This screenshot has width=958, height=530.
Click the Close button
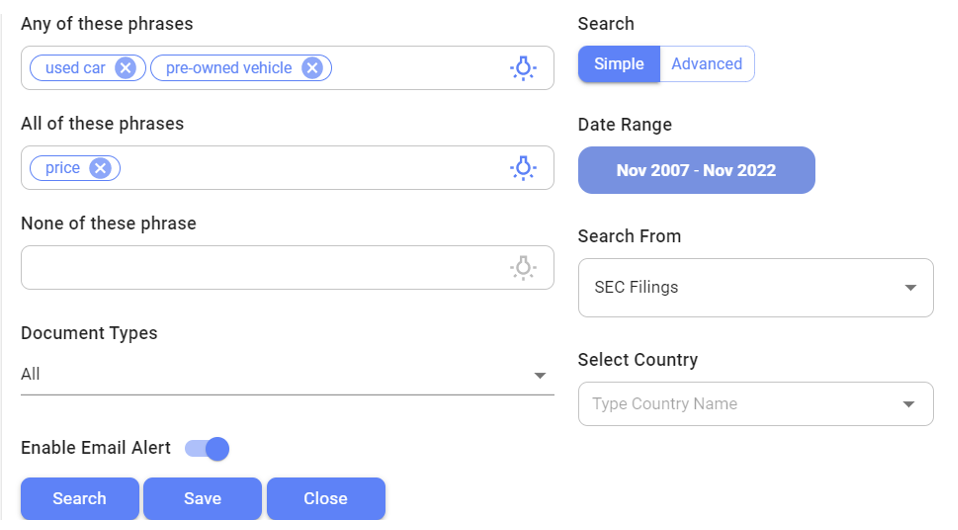pos(325,499)
